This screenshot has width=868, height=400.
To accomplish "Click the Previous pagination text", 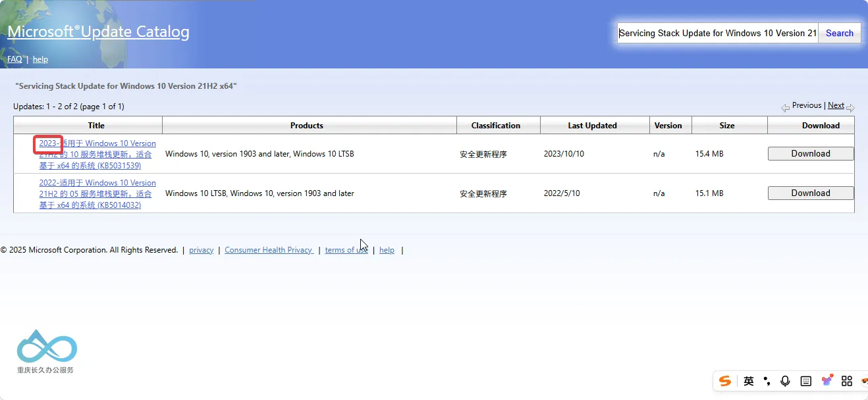I will (807, 105).
